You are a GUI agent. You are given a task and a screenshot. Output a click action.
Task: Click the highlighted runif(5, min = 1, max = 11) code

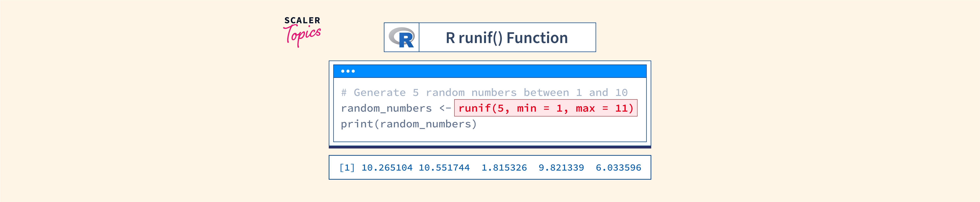[x=546, y=108]
